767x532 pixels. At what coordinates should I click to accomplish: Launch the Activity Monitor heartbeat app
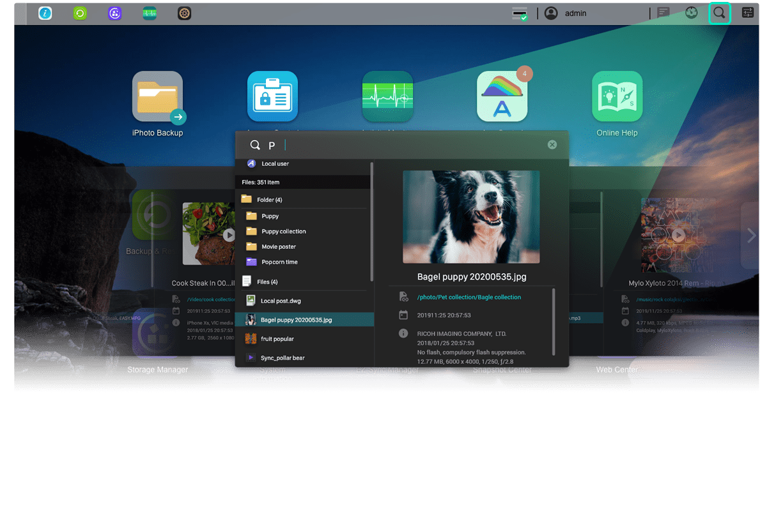tap(387, 96)
